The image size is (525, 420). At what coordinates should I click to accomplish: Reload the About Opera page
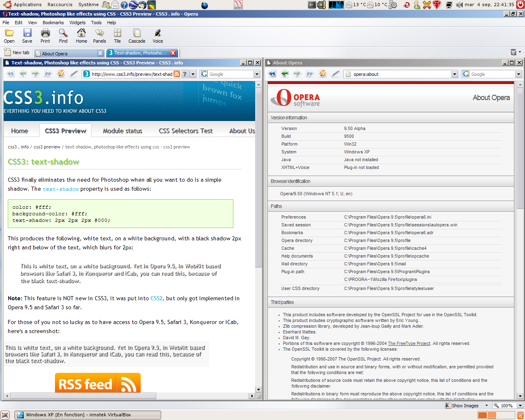(x=323, y=74)
